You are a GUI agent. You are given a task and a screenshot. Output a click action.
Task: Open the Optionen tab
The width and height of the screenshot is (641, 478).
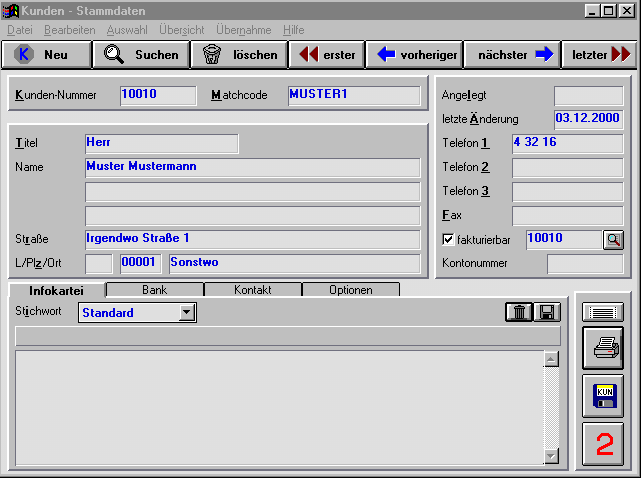click(x=350, y=290)
